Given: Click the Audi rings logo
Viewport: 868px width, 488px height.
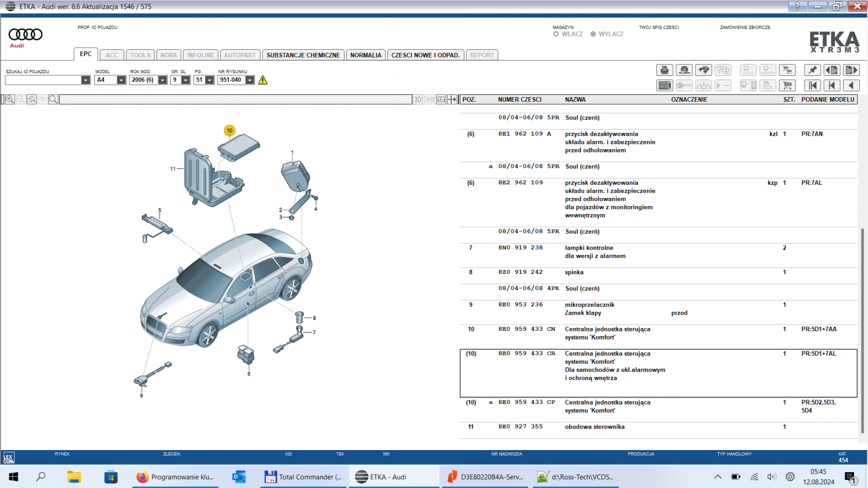Looking at the screenshot, I should pos(25,35).
